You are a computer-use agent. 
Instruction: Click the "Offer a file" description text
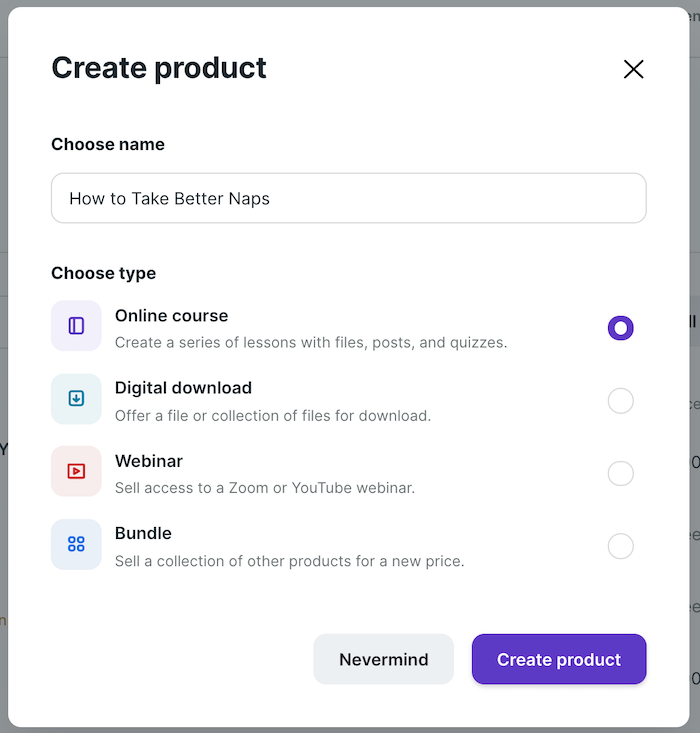tap(272, 415)
